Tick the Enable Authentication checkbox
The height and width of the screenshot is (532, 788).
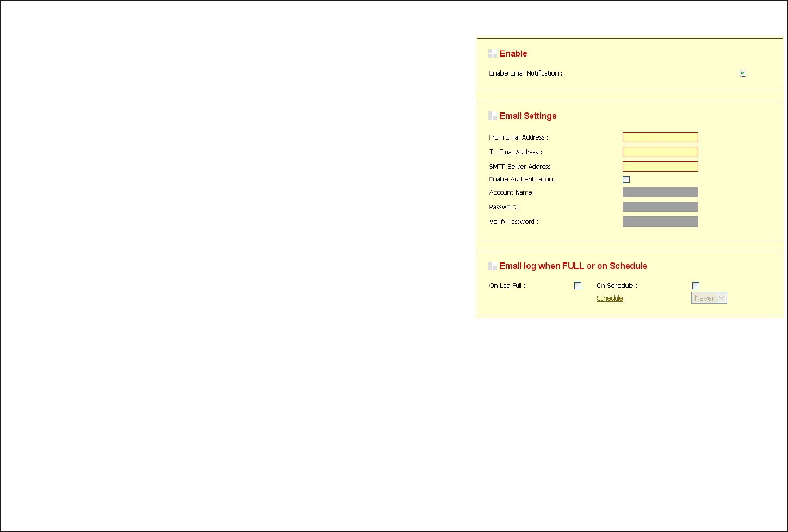point(626,179)
